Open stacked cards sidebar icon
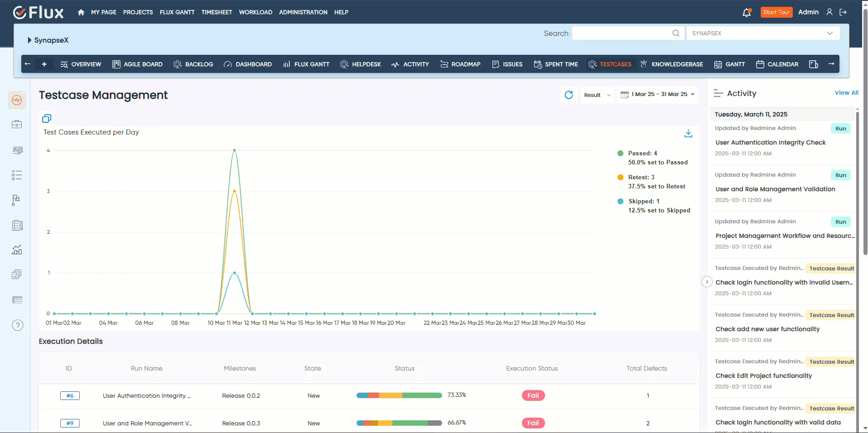The image size is (868, 433). (x=17, y=150)
